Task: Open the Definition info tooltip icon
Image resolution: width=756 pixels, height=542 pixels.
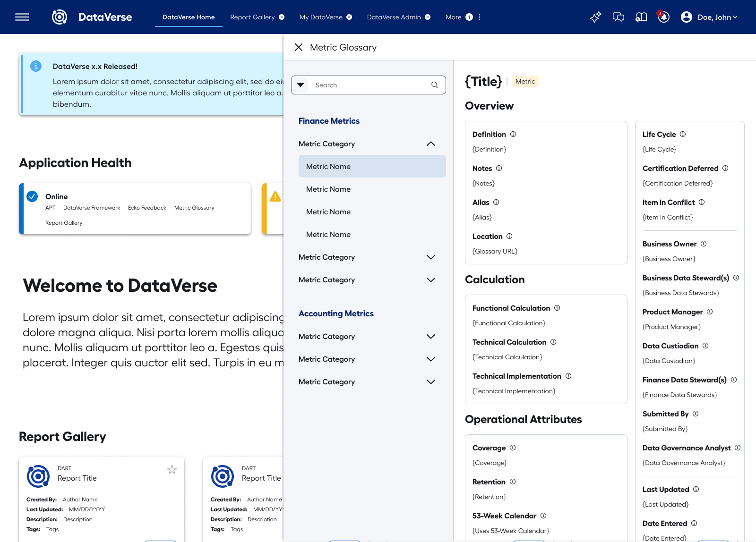Action: [513, 134]
